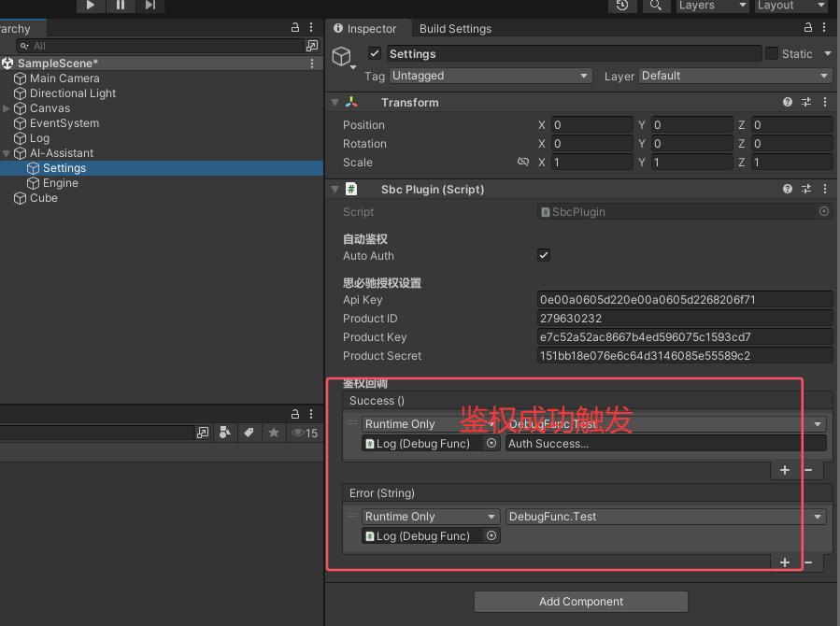The image size is (840, 626).
Task: Uncheck the Auto Auth checkbox
Action: click(544, 255)
